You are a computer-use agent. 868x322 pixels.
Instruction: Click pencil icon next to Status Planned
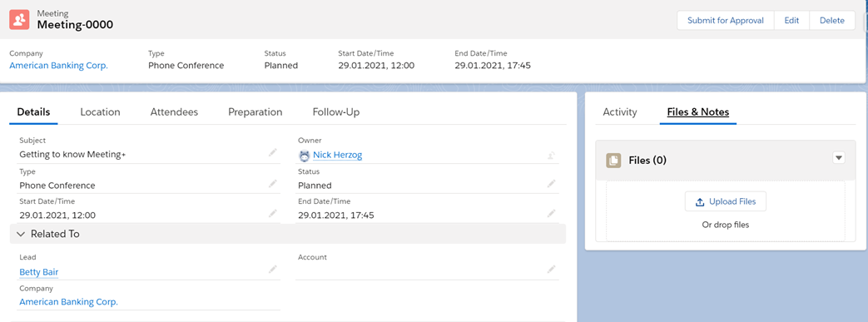click(x=552, y=183)
